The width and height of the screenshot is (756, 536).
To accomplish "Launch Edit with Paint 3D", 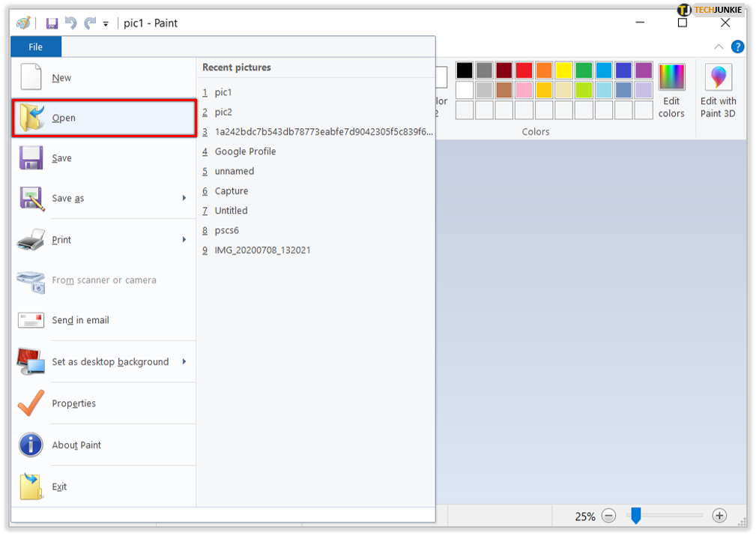I will (719, 91).
